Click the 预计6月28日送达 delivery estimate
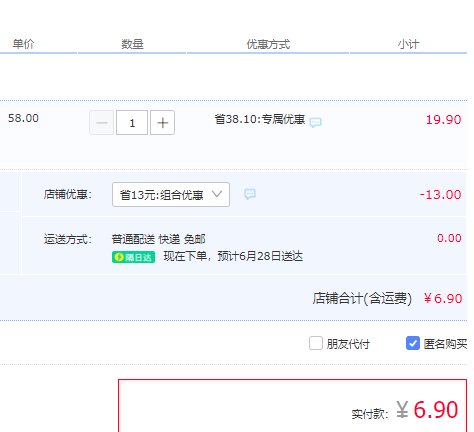The width and height of the screenshot is (474, 432). click(x=260, y=256)
